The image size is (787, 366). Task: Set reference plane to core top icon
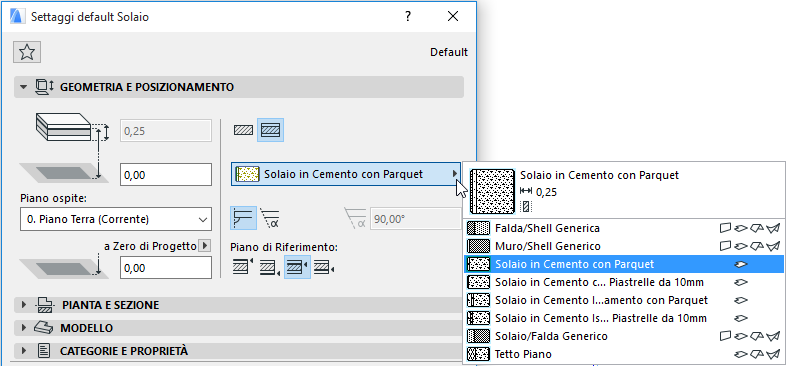click(297, 267)
